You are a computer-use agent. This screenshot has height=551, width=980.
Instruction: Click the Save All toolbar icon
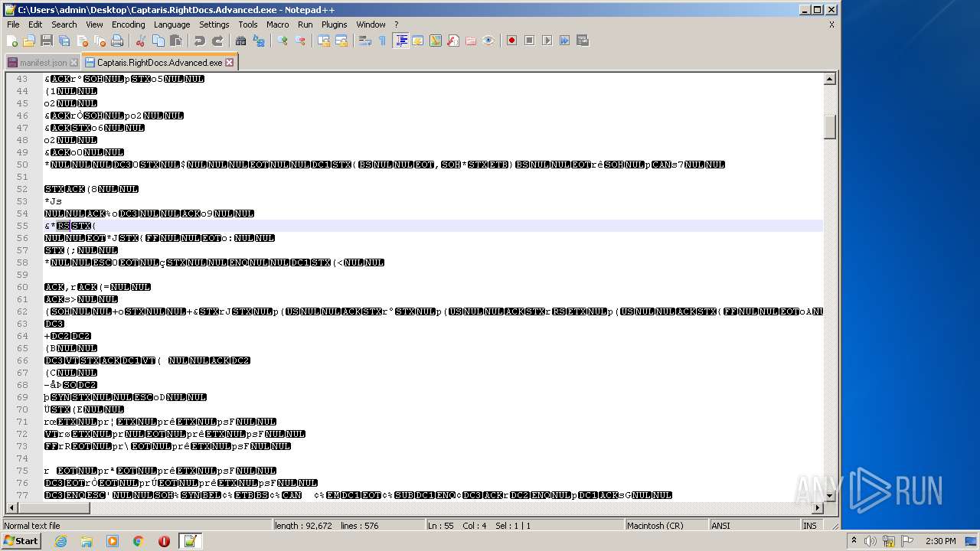tap(64, 41)
